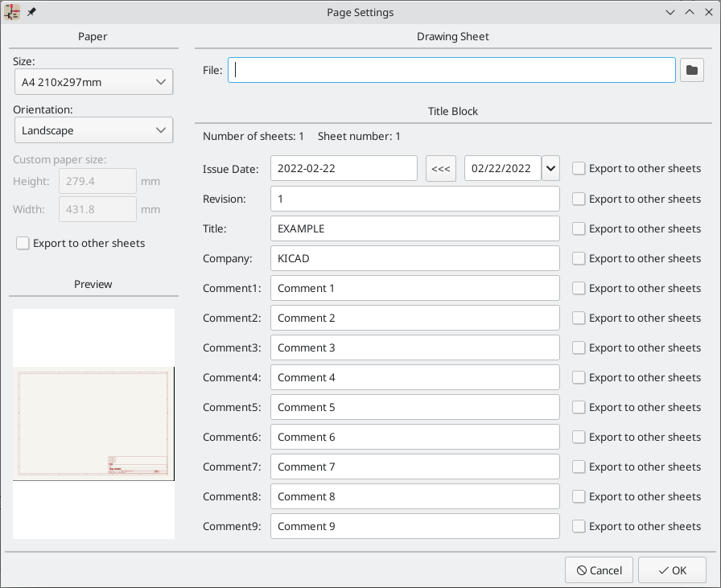
Task: Click the KiCad schematic editor window icon
Action: pyautogui.click(x=11, y=11)
